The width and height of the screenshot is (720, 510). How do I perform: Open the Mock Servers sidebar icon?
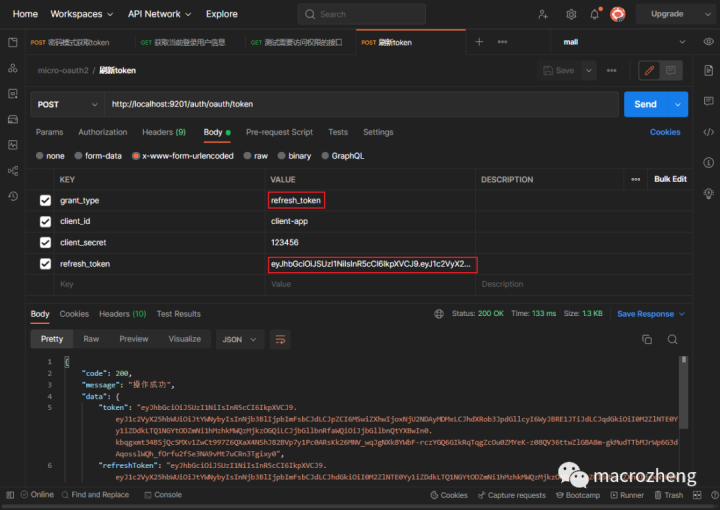[13, 119]
